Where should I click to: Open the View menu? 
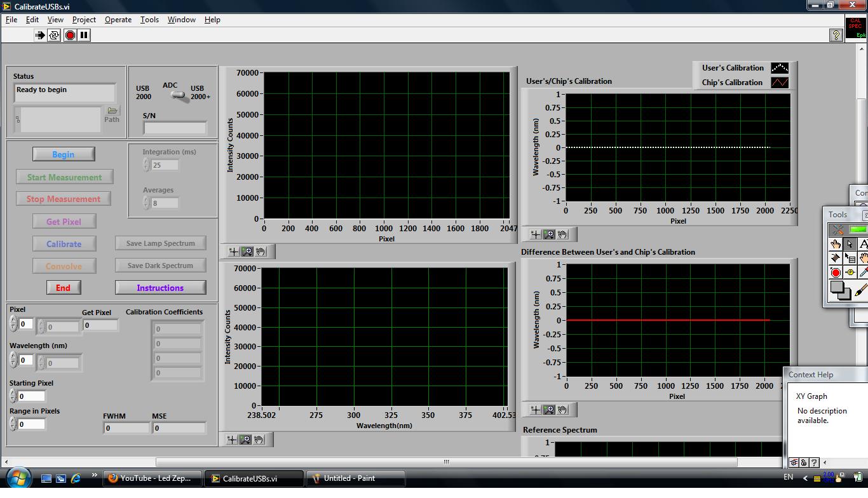pos(55,20)
